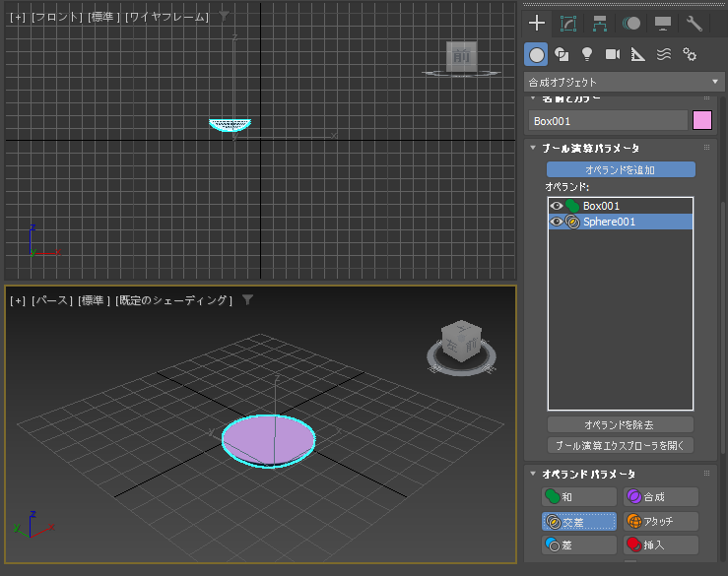Screen dimensions: 728x576
Task: Open the 合成オブジェクト category dropdown
Action: click(x=624, y=82)
